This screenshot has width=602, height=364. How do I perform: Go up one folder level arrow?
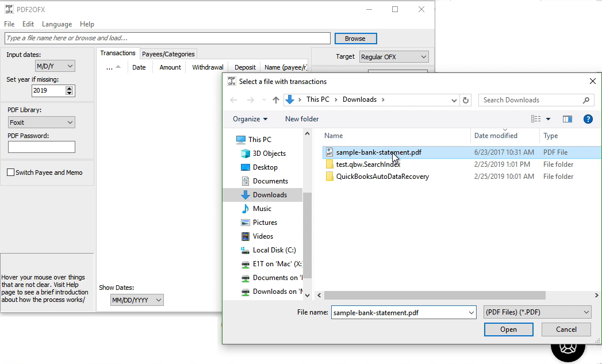(x=275, y=100)
